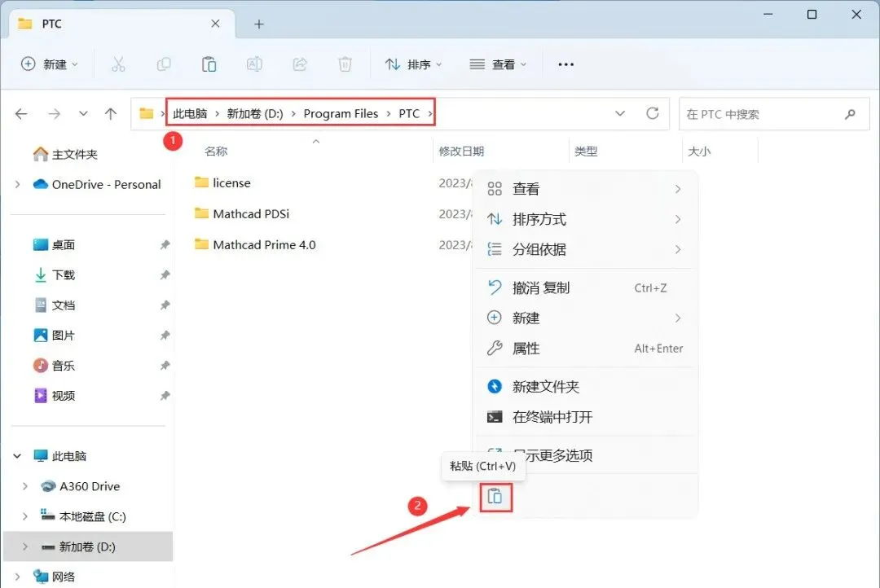Expand the A360 Drive tree node

click(x=24, y=486)
